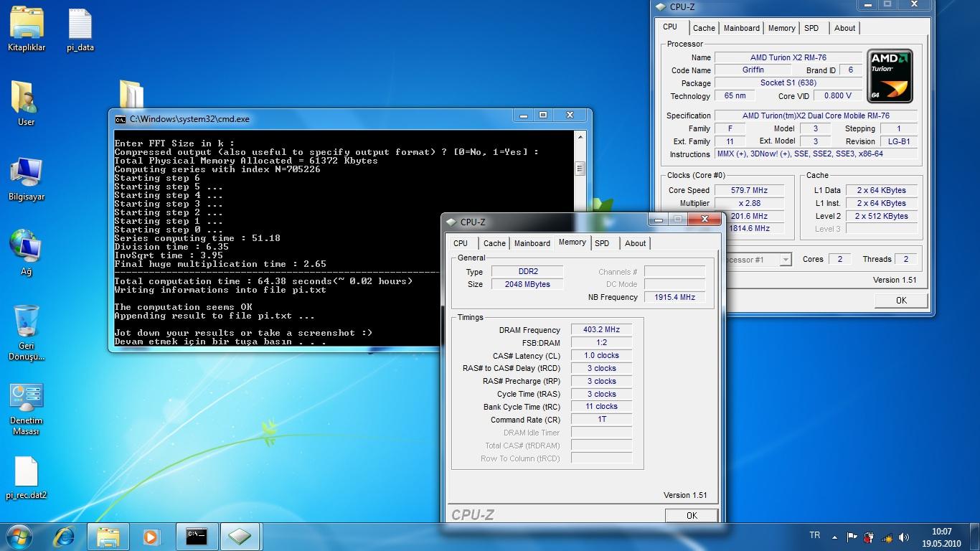This screenshot has height=551, width=980.
Task: Select the Bilgisayar desktop icon
Action: pyautogui.click(x=27, y=179)
